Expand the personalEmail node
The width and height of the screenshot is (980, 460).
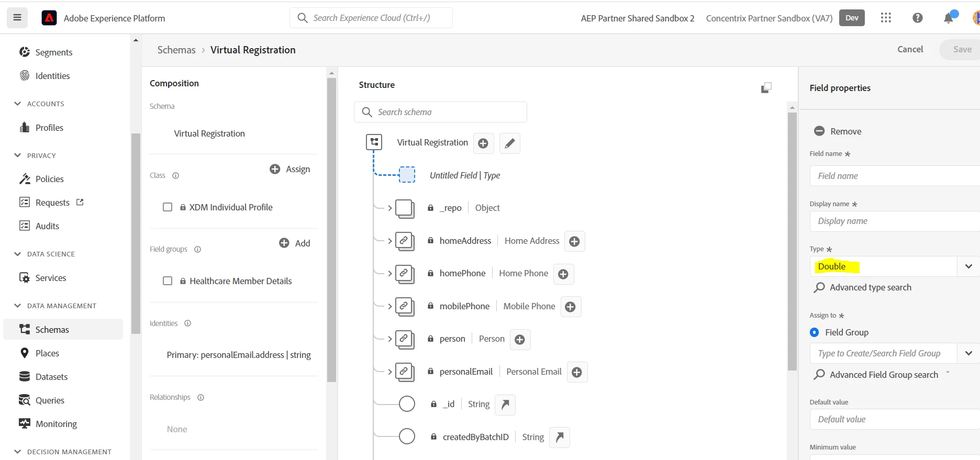pyautogui.click(x=390, y=372)
